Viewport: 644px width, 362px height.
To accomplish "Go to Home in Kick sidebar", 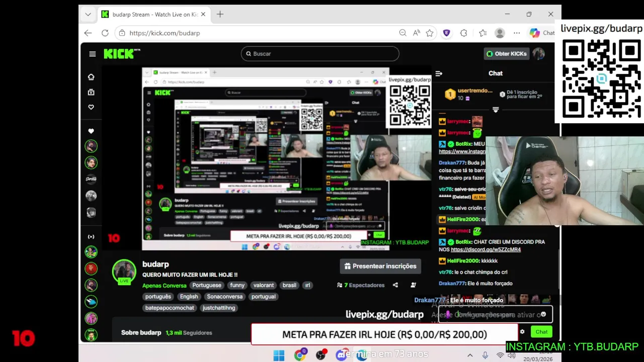I will click(x=91, y=77).
